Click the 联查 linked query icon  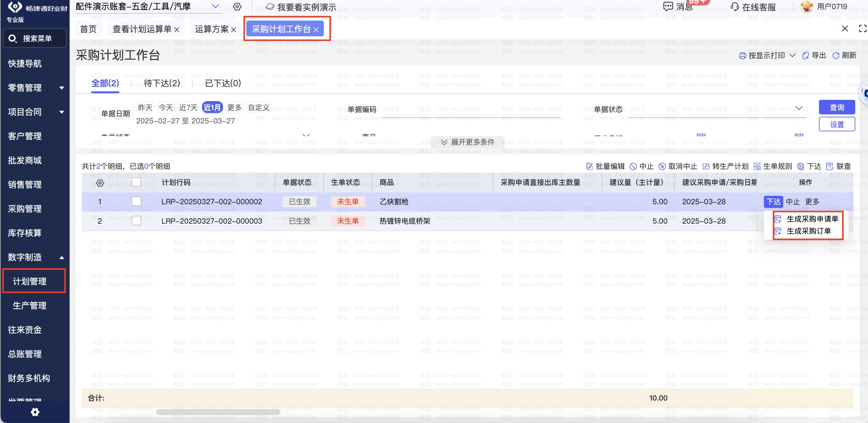(x=830, y=166)
